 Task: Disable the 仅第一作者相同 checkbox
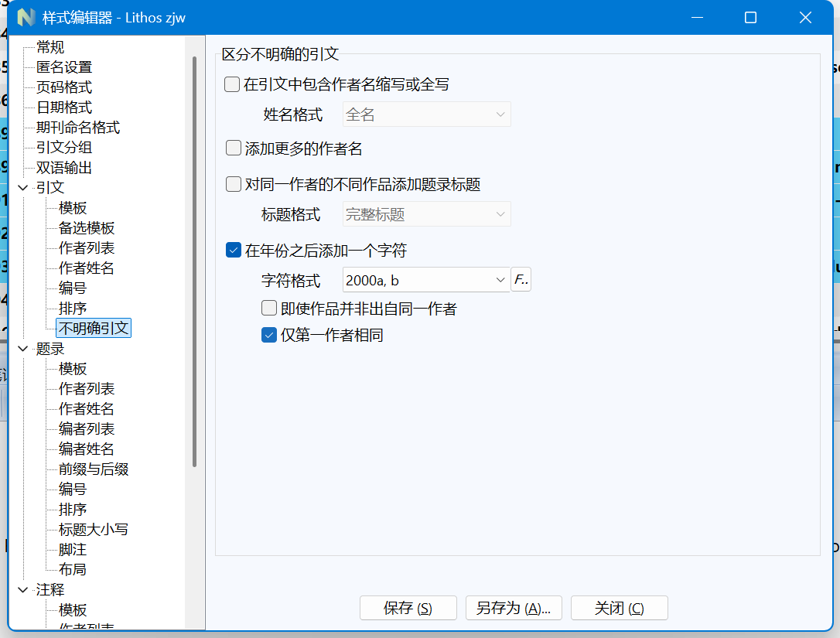point(269,335)
